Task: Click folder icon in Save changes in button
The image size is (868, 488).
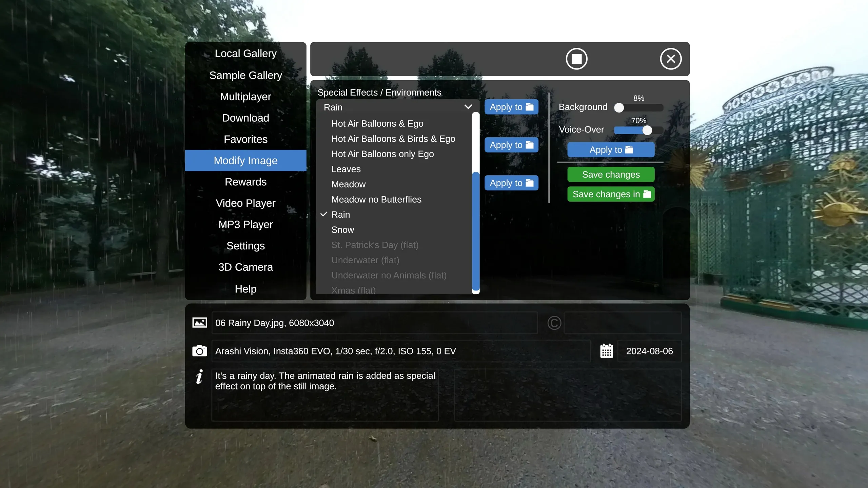Action: point(647,194)
